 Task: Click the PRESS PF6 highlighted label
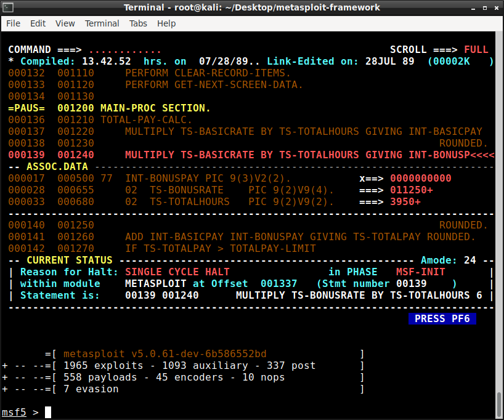442,319
